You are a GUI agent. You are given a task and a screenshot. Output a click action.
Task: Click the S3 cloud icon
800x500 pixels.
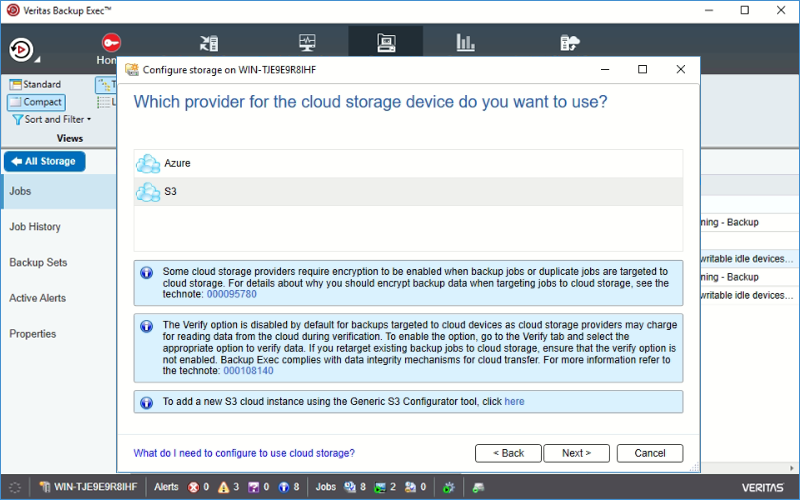coord(148,192)
